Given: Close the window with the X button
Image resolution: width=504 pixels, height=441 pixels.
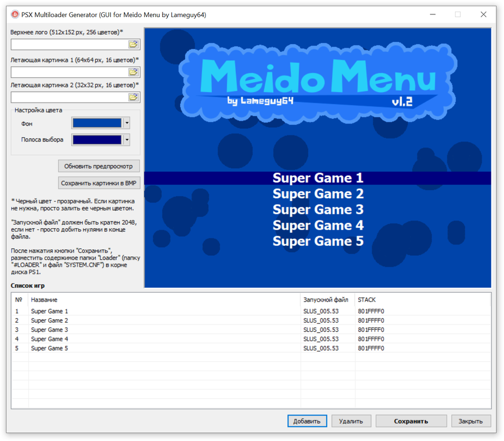Looking at the screenshot, I should pyautogui.click(x=483, y=14).
